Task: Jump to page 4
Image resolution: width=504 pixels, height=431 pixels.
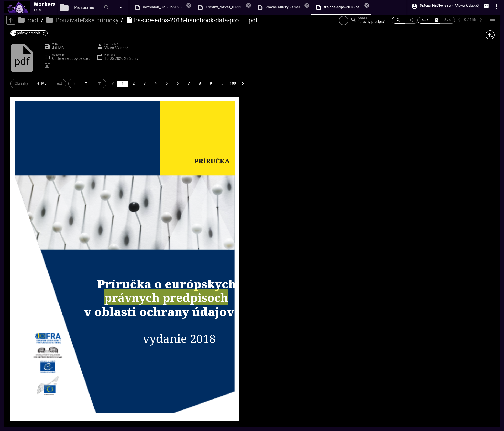Action: coord(156,83)
